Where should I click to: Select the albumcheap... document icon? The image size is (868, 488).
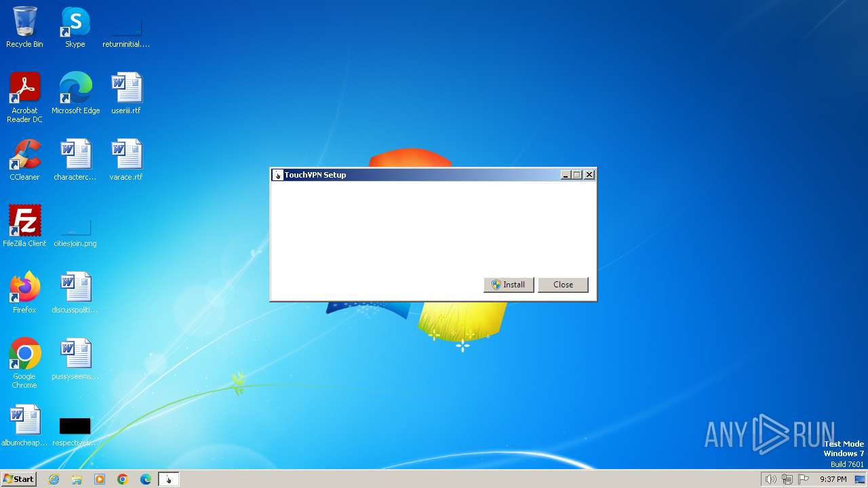(x=24, y=426)
